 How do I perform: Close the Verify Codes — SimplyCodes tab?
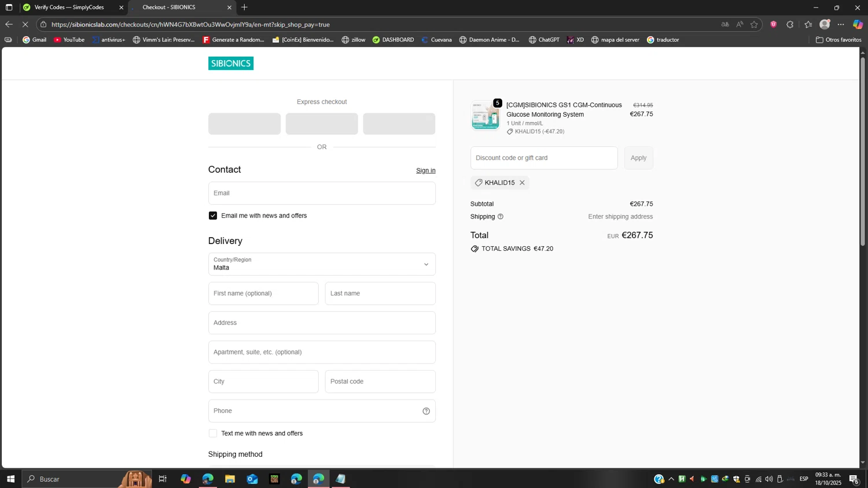pyautogui.click(x=121, y=8)
